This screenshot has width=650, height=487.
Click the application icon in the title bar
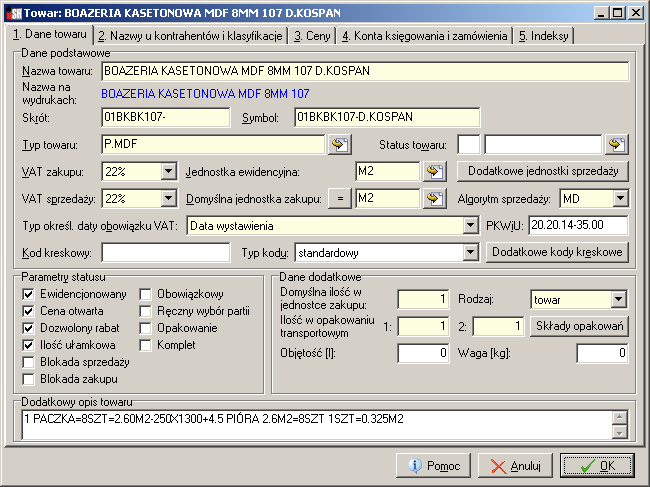point(14,13)
